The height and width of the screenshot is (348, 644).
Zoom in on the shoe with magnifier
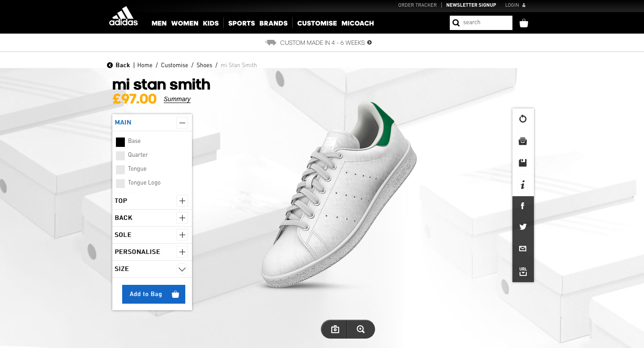point(361,329)
